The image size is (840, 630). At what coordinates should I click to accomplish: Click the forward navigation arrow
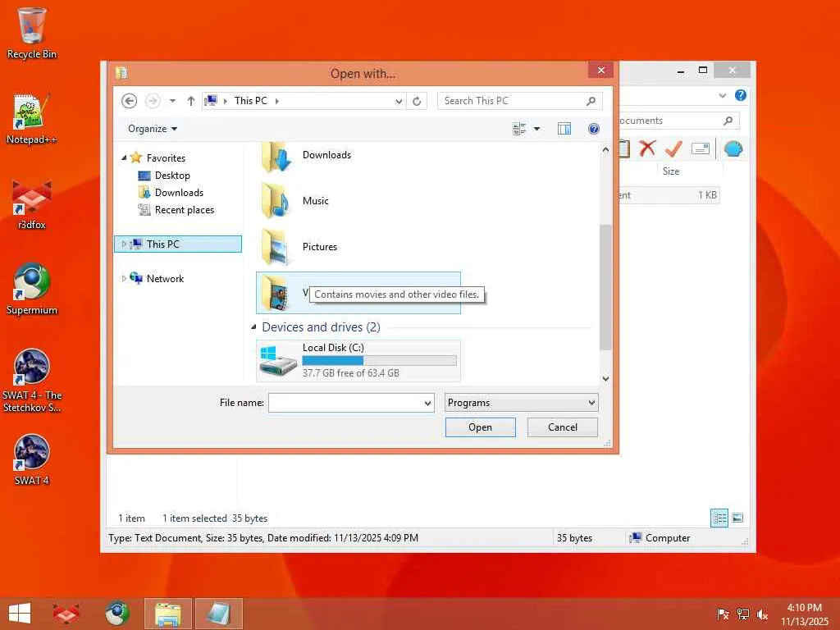click(153, 101)
